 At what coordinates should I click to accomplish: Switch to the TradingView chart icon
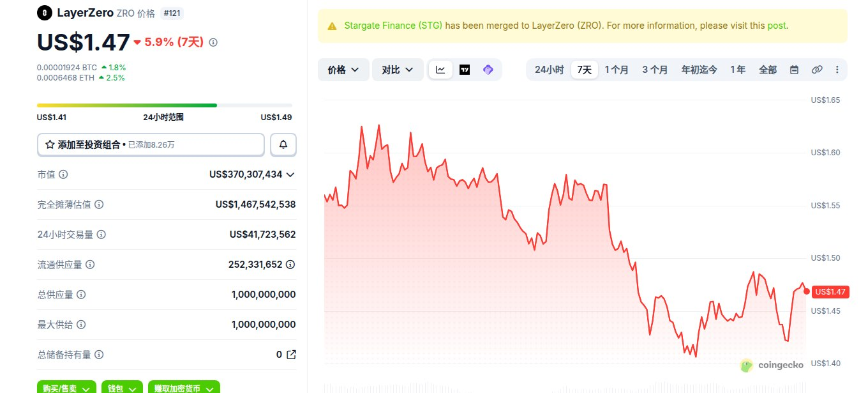465,70
